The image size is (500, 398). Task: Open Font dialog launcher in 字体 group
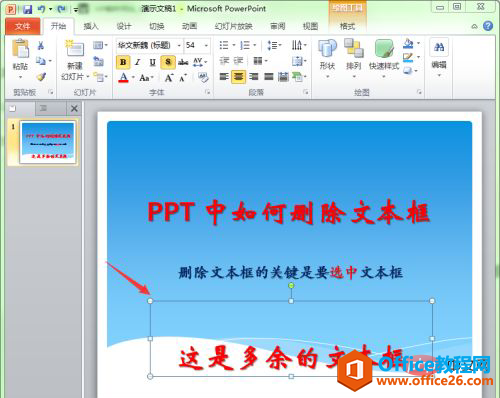[x=207, y=92]
